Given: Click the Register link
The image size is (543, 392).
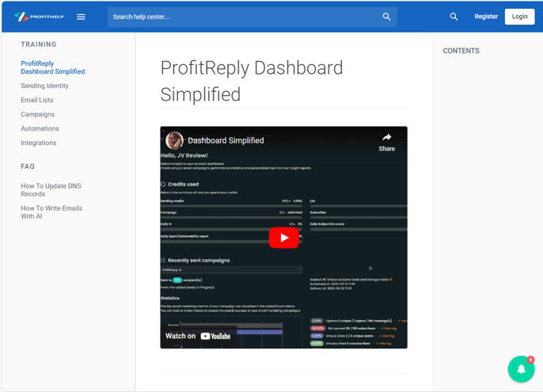Looking at the screenshot, I should [x=486, y=17].
